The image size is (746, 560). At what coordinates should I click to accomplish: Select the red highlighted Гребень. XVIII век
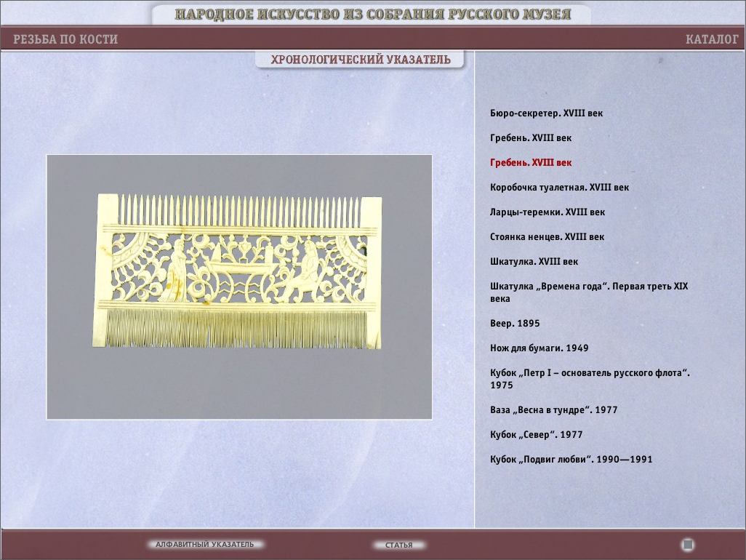pyautogui.click(x=531, y=163)
